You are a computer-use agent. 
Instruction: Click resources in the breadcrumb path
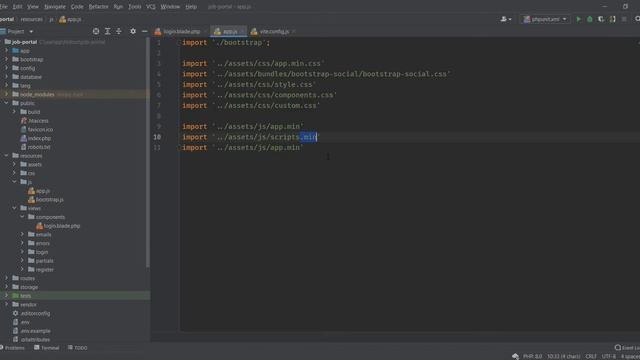(x=31, y=19)
